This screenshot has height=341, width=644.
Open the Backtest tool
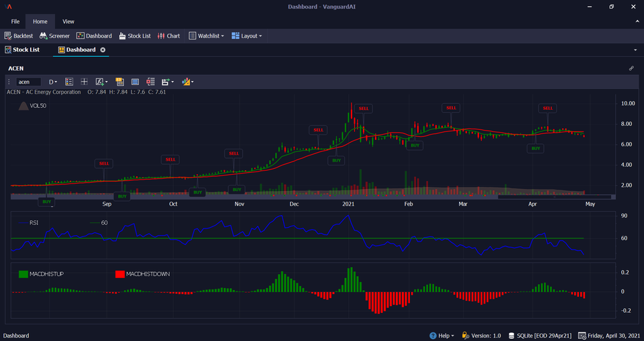[19, 36]
